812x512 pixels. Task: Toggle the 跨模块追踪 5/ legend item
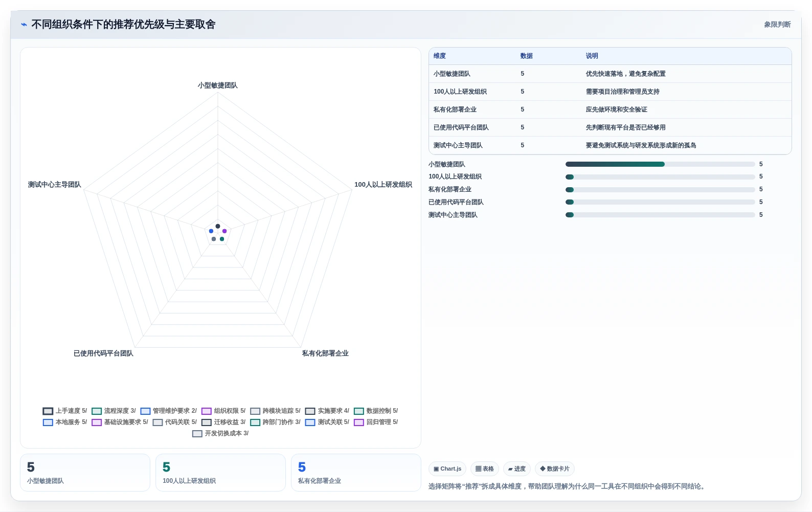[275, 411]
